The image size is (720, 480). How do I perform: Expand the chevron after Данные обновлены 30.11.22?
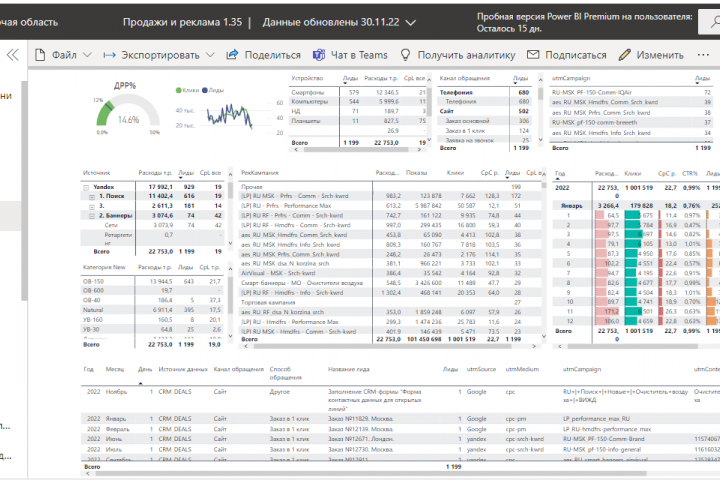tap(411, 23)
